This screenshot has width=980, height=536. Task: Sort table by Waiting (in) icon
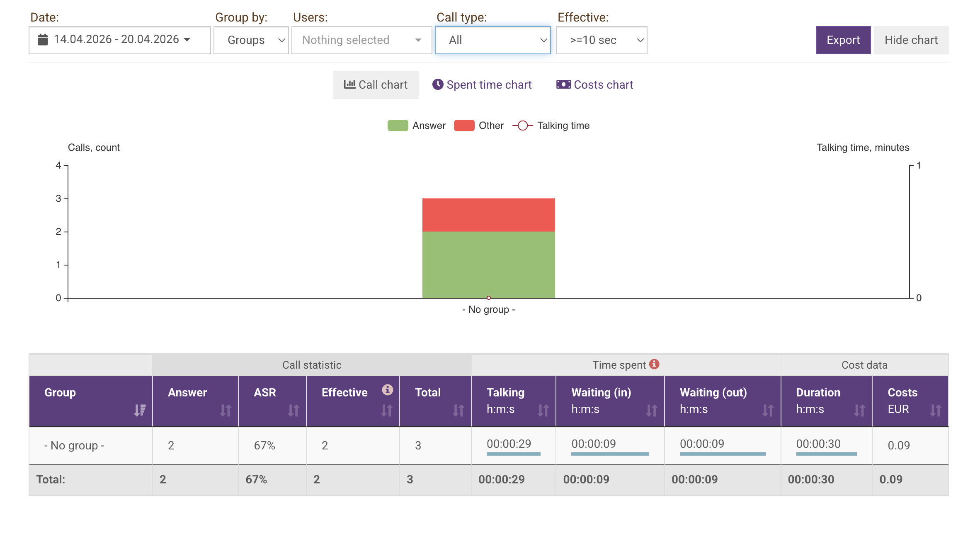[652, 410]
